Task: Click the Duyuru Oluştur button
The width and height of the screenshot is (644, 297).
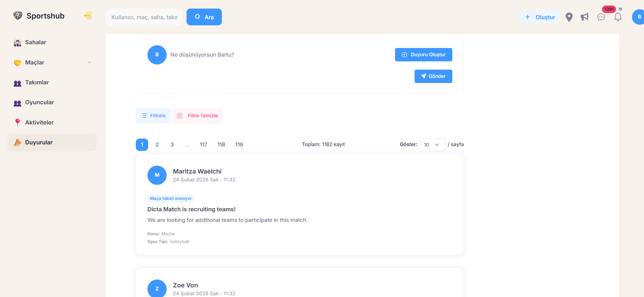Action: tap(424, 55)
